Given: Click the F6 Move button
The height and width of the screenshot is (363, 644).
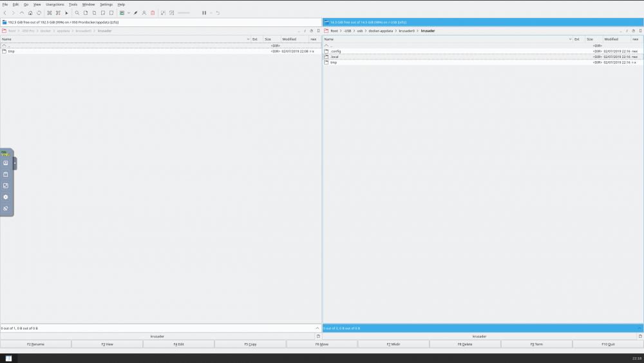Looking at the screenshot, I should point(322,344).
